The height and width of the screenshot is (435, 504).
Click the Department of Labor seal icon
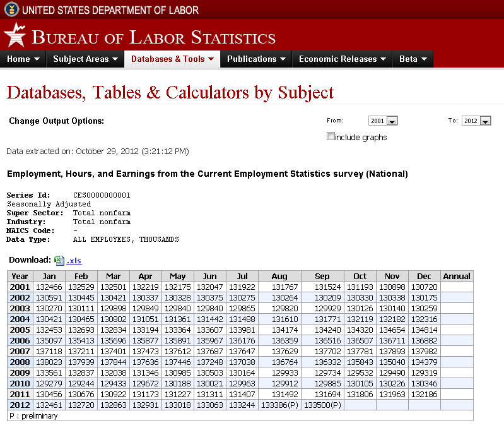(11, 9)
